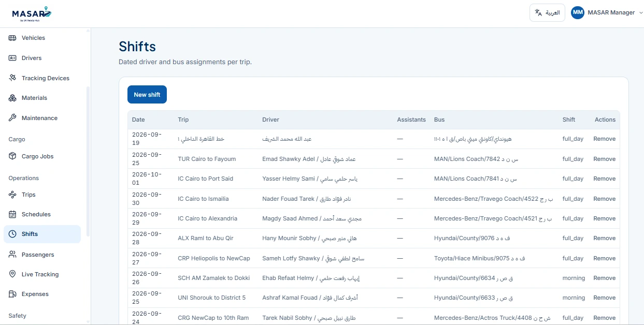The width and height of the screenshot is (644, 325).
Task: Click the Maintenance wrench icon
Action: click(12, 118)
